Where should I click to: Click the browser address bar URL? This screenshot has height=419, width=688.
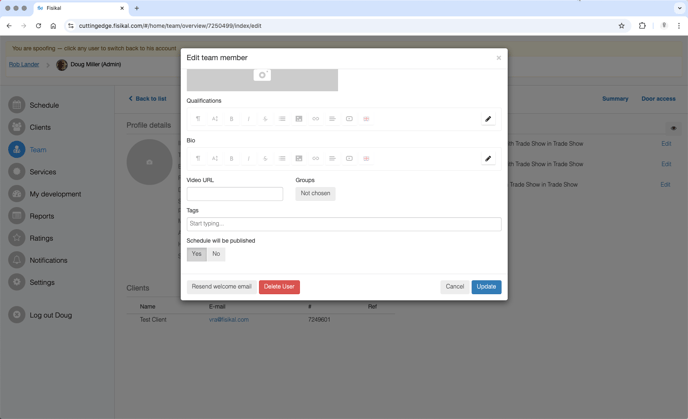(170, 26)
